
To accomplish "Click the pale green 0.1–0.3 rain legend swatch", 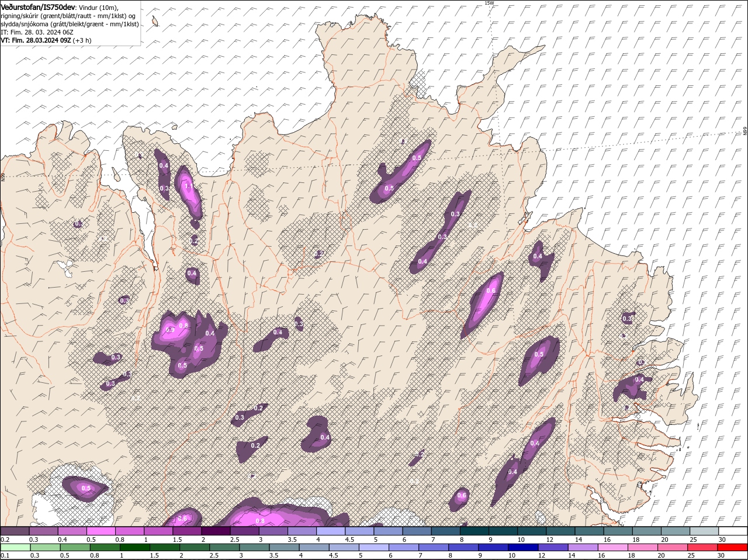I will pos(15,547).
